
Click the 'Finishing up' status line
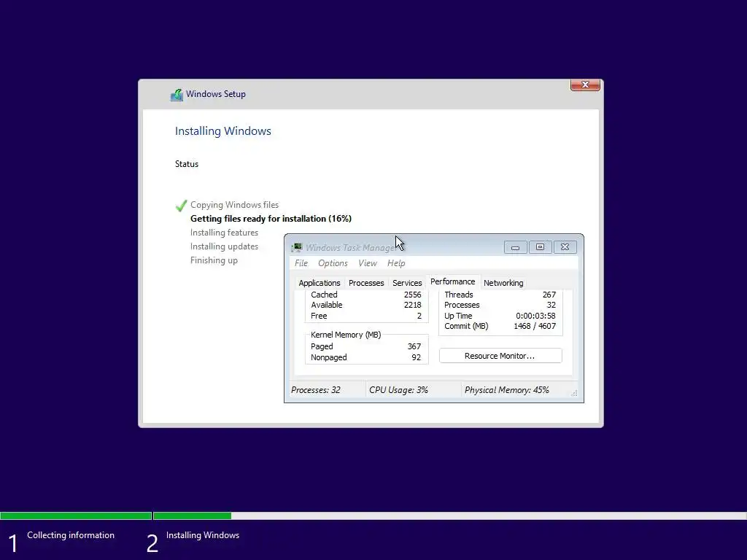[214, 260]
